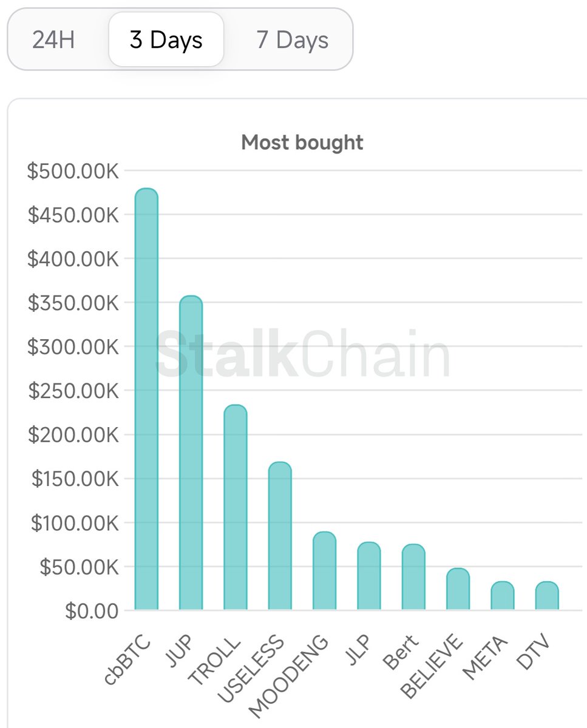
Task: Select the DTV bar
Action: point(546,596)
